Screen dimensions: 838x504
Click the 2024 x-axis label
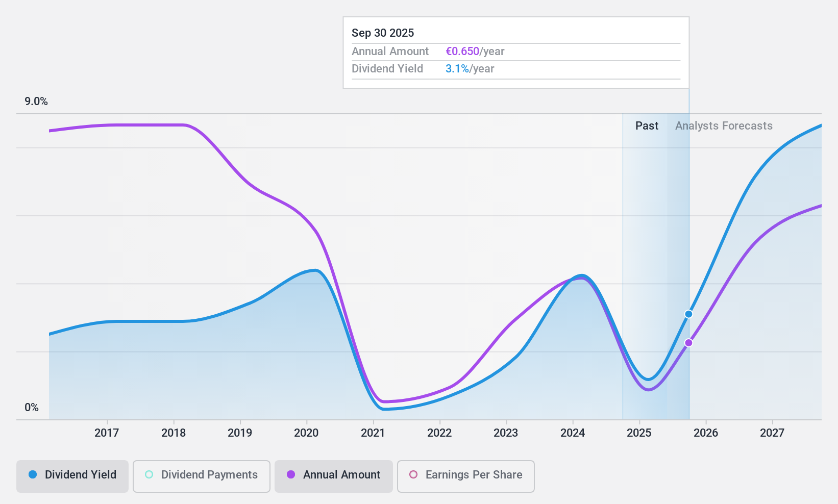573,433
